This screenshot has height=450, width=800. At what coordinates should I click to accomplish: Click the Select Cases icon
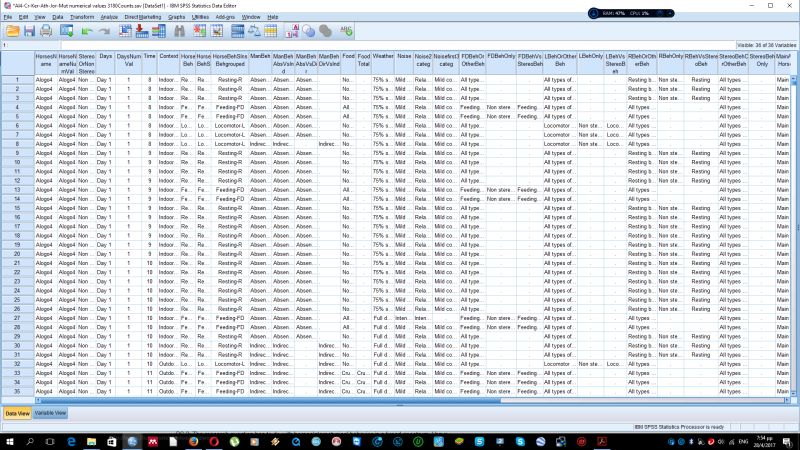coord(271,31)
